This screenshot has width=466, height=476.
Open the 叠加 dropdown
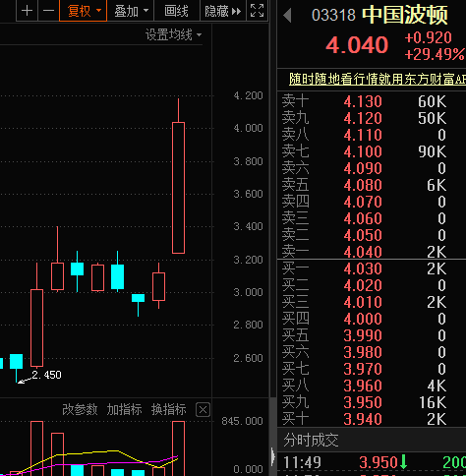(x=131, y=11)
